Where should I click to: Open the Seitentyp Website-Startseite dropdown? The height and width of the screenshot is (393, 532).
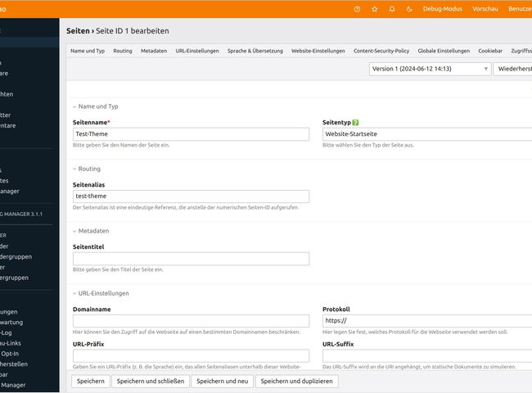(x=426, y=134)
